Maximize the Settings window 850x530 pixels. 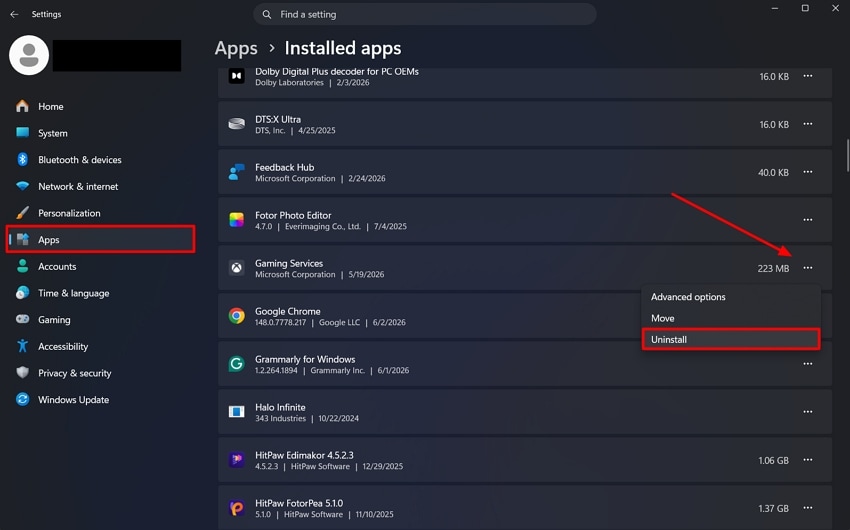coord(805,8)
